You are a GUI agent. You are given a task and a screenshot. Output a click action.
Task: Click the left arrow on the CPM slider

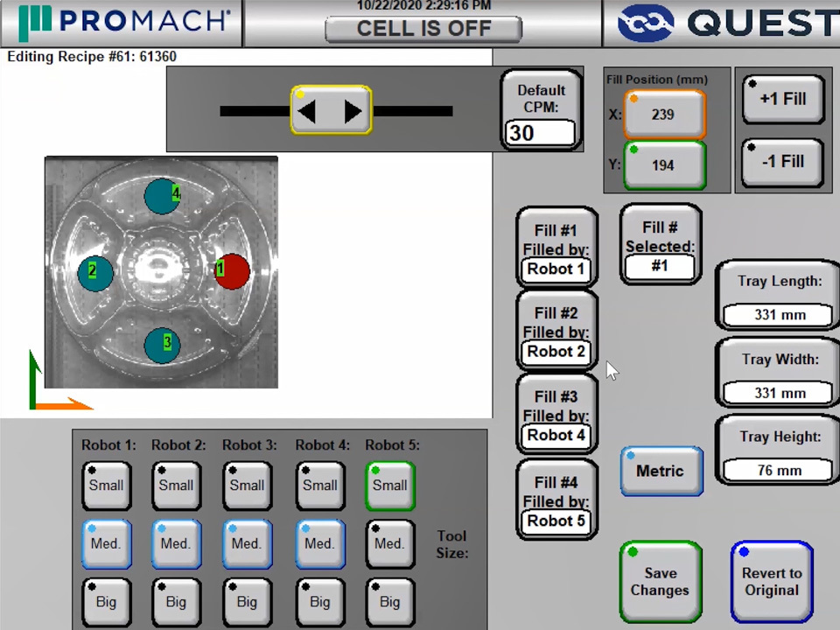click(308, 111)
